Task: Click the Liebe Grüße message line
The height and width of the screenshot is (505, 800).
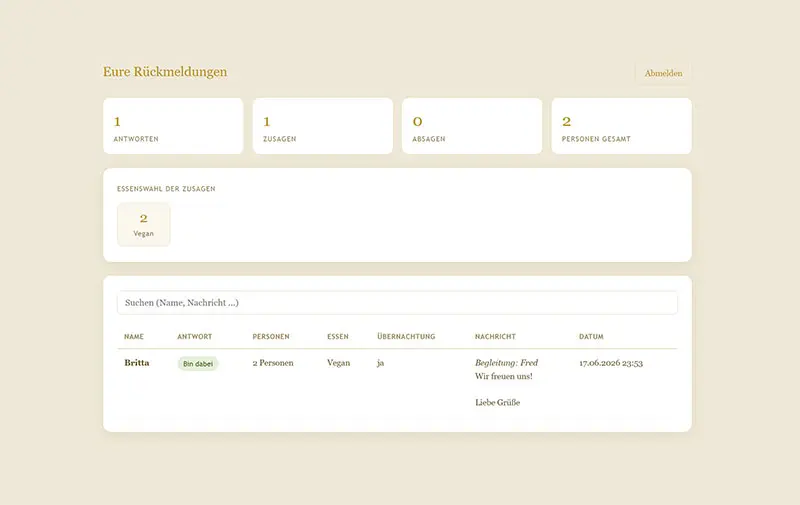Action: click(497, 402)
